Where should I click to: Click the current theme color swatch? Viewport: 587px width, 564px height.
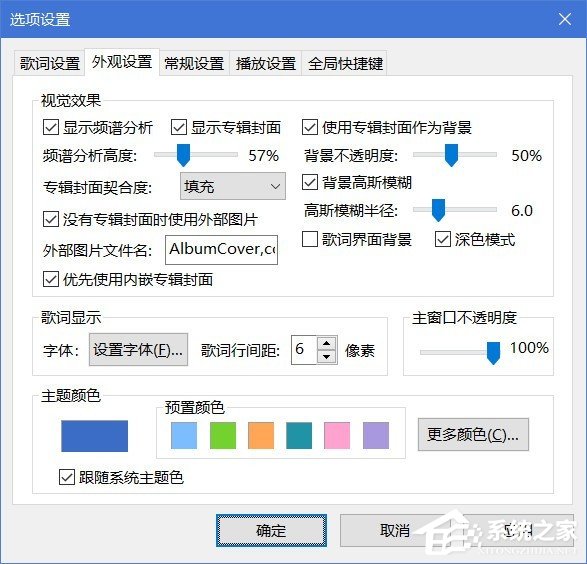pyautogui.click(x=94, y=436)
